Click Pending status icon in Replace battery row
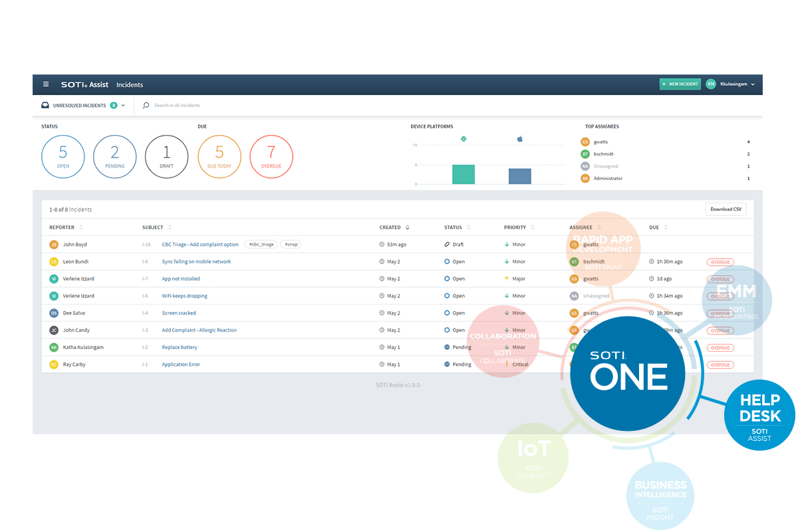The image size is (798, 532). pos(447,347)
